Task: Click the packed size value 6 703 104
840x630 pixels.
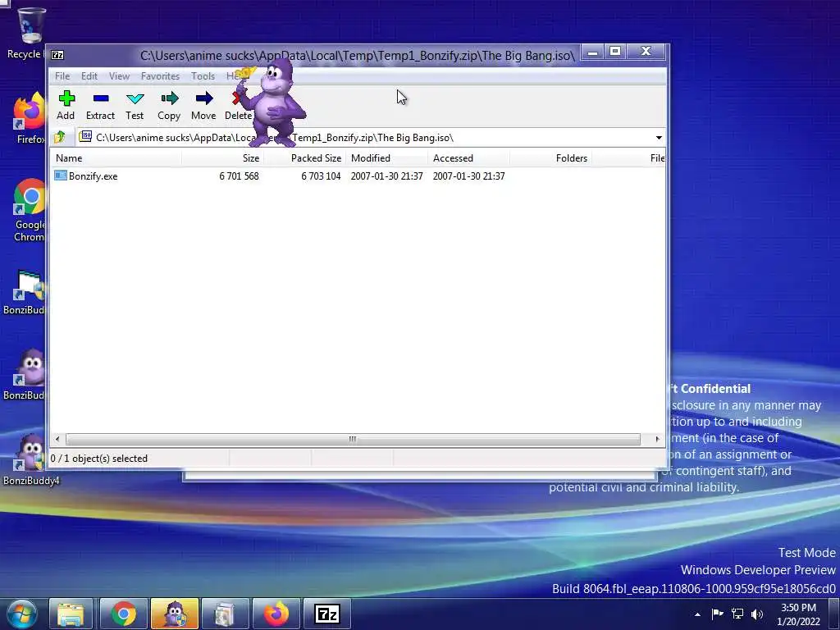Action: [x=321, y=176]
